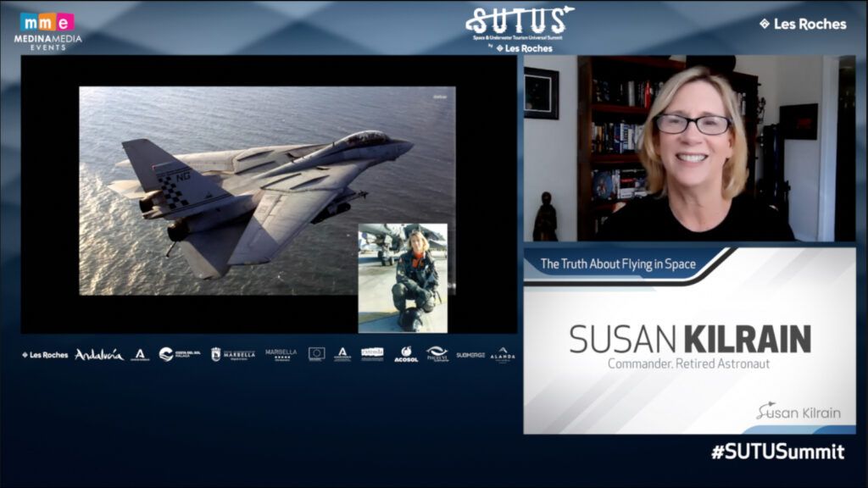Click the speaker webcam video
This screenshot has width=868, height=488.
pyautogui.click(x=689, y=148)
